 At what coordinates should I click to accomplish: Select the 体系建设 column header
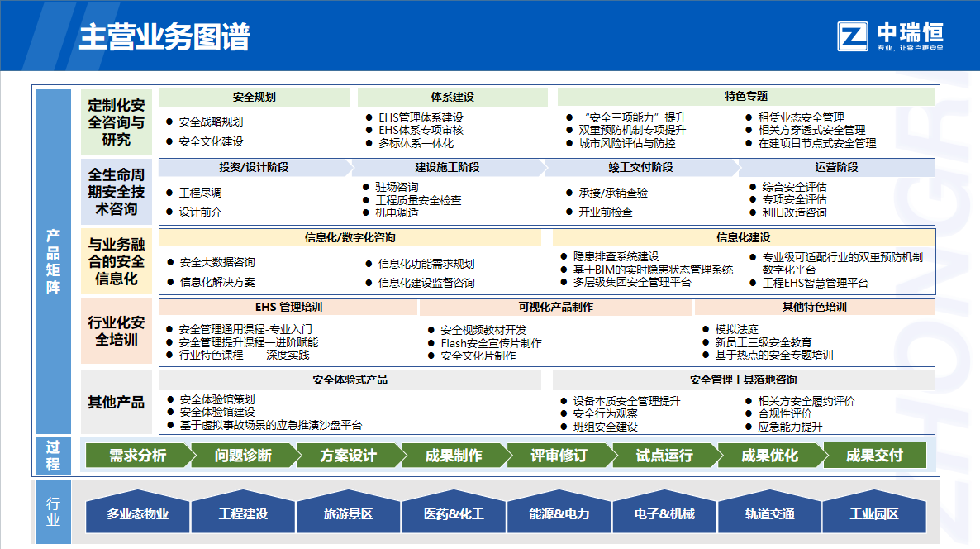click(x=452, y=98)
